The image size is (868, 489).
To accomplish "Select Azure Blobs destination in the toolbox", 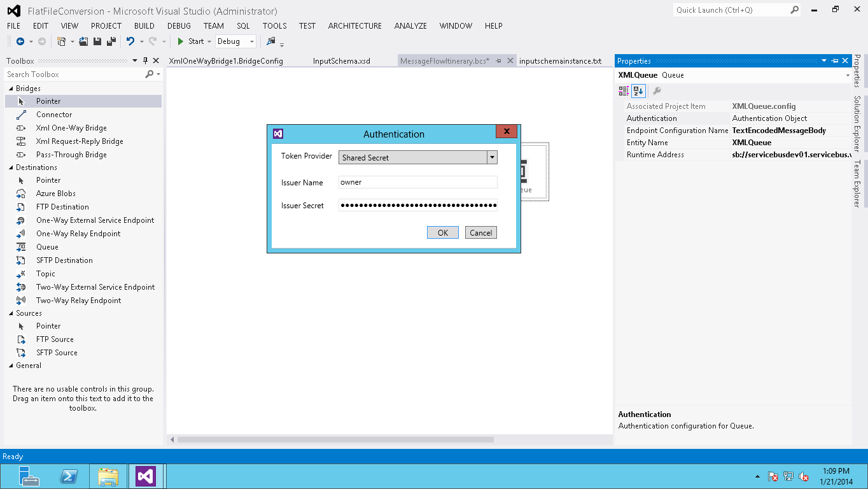I will (x=83, y=194).
